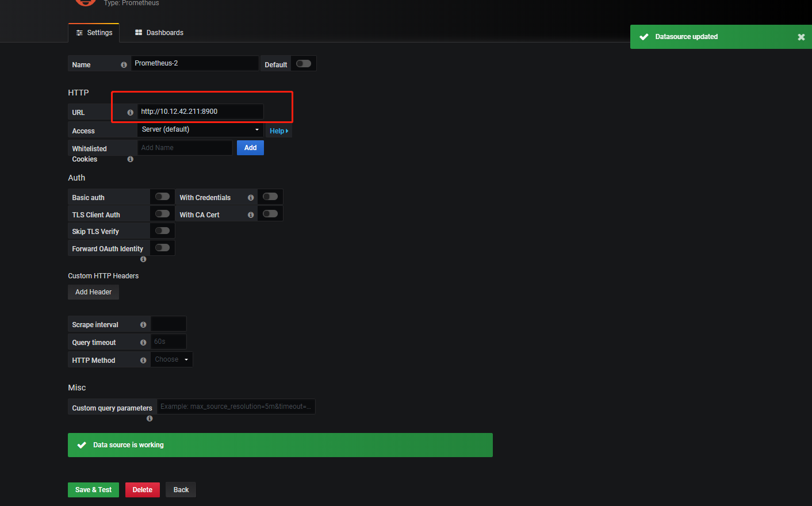Click the Delete data source button
812x506 pixels.
pyautogui.click(x=143, y=490)
